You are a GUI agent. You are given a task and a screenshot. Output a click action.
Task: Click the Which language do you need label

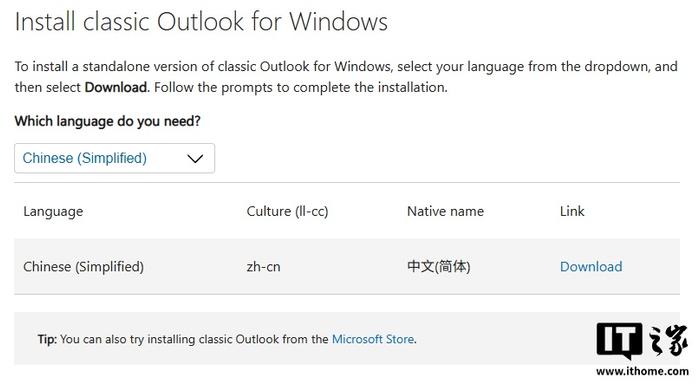(x=108, y=121)
